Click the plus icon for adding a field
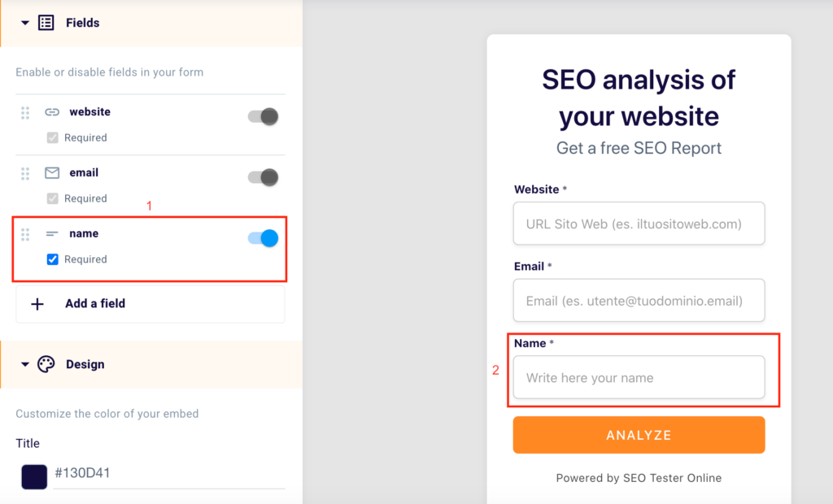The width and height of the screenshot is (833, 504). [x=37, y=304]
